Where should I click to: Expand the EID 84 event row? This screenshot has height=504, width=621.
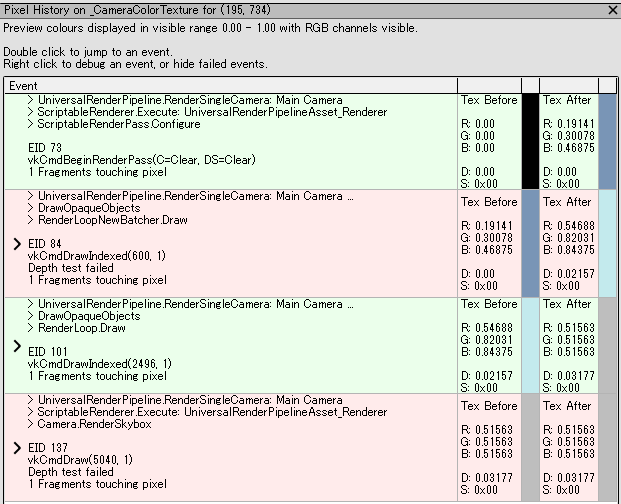[x=16, y=243]
